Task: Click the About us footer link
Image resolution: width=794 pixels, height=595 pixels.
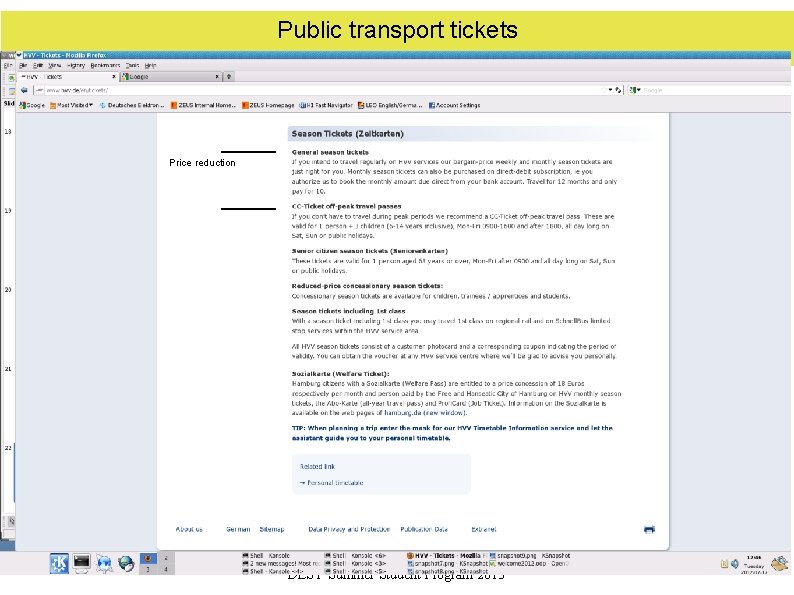Action: [189, 529]
